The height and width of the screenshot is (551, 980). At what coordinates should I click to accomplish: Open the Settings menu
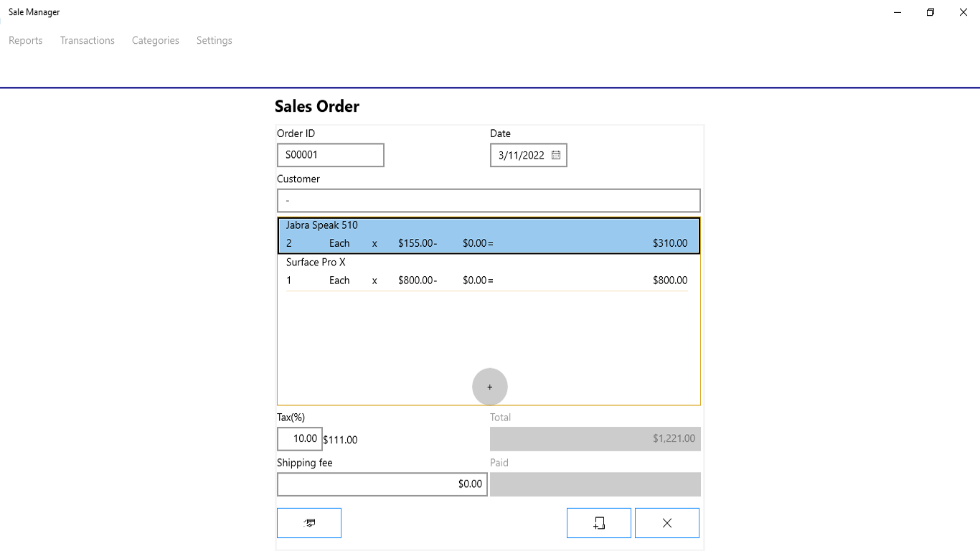pos(215,40)
